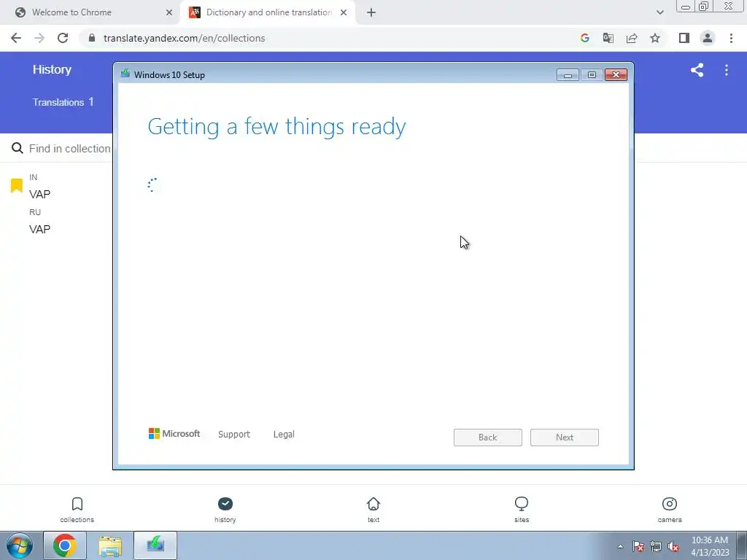The width and height of the screenshot is (747, 560).
Task: Open the collections bottom tab
Action: [x=77, y=510]
